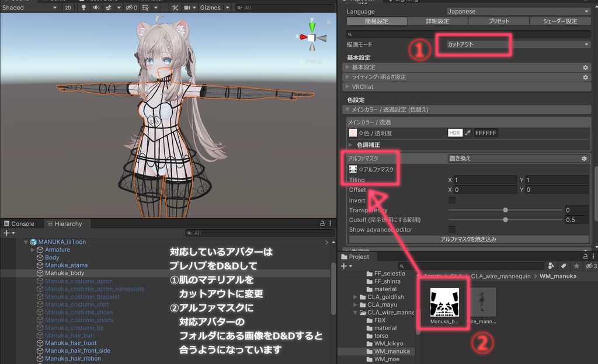Toggle scene audio in the toolbar
The width and height of the screenshot is (598, 364).
coord(96,8)
